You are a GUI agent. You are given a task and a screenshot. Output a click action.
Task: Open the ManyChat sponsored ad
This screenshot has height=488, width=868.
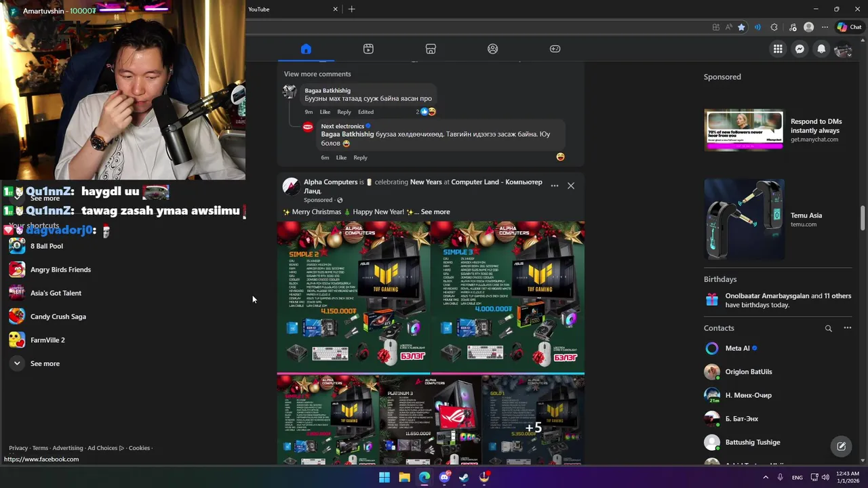coord(778,130)
